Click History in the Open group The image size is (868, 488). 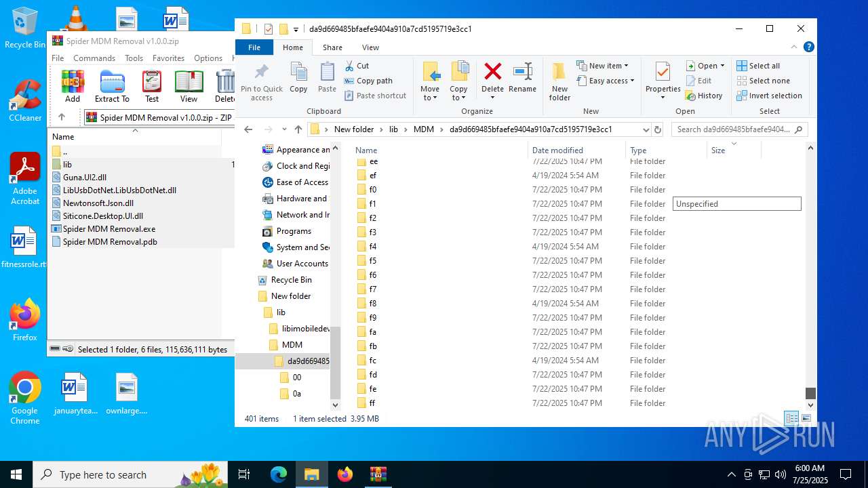pyautogui.click(x=704, y=96)
